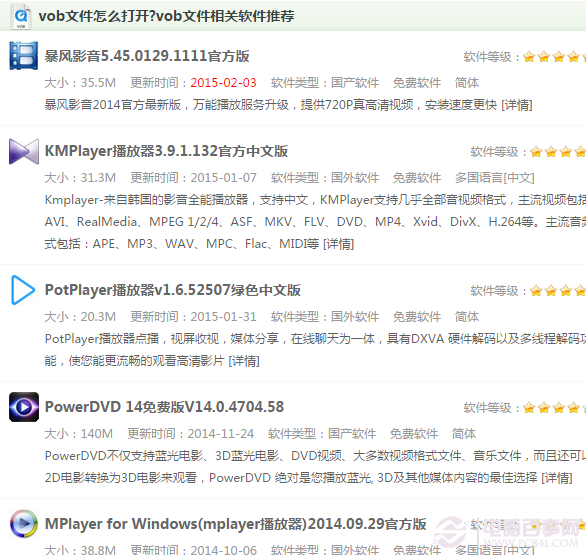
Task: Click [详情] link in KMPlayer description
Action: pyautogui.click(x=338, y=244)
